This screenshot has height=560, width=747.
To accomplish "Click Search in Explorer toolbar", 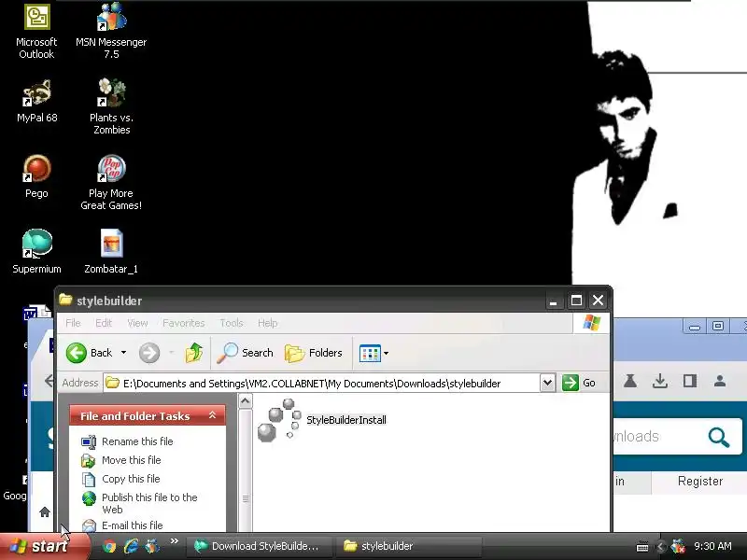I will pyautogui.click(x=245, y=353).
